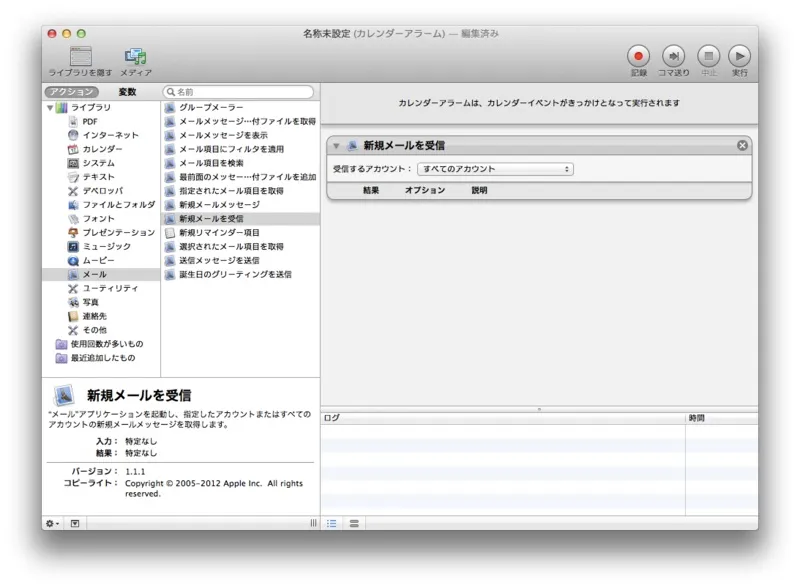This screenshot has width=800, height=588.
Task: Select the カレンダー library category
Action: (102, 149)
